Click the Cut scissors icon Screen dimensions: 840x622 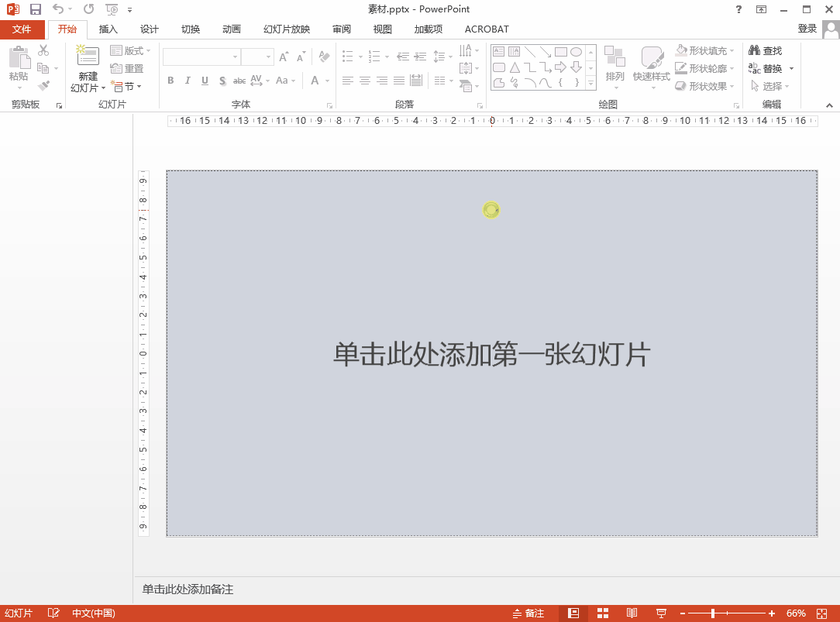43,50
